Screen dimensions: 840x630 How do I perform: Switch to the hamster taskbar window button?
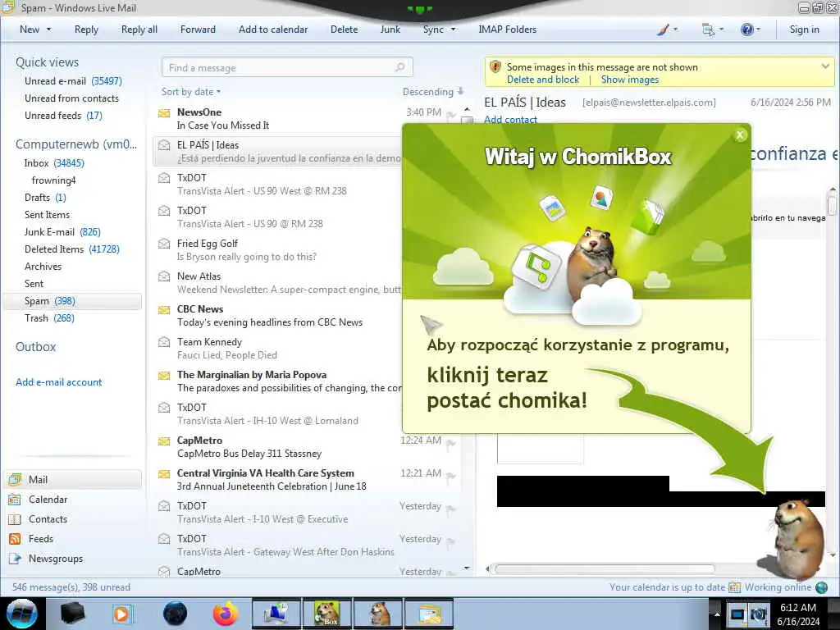(378, 614)
